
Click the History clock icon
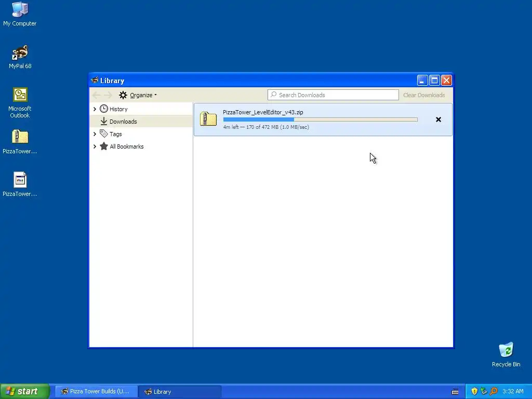coord(104,109)
